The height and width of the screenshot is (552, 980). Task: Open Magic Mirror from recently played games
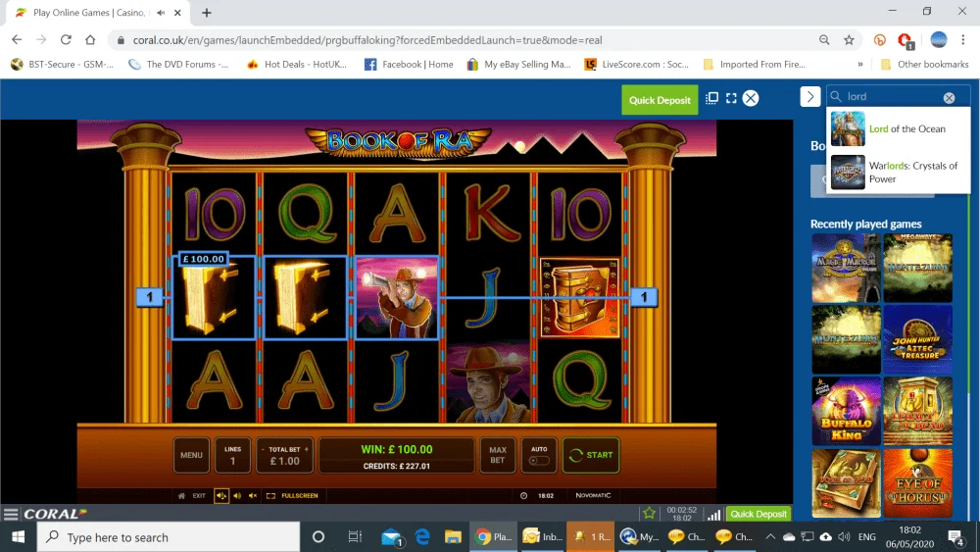846,269
